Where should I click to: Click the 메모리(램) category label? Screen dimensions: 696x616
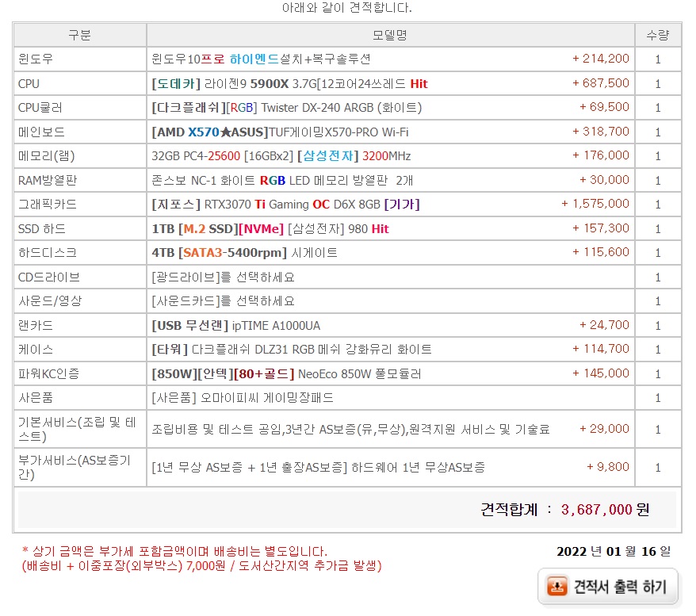click(47, 156)
